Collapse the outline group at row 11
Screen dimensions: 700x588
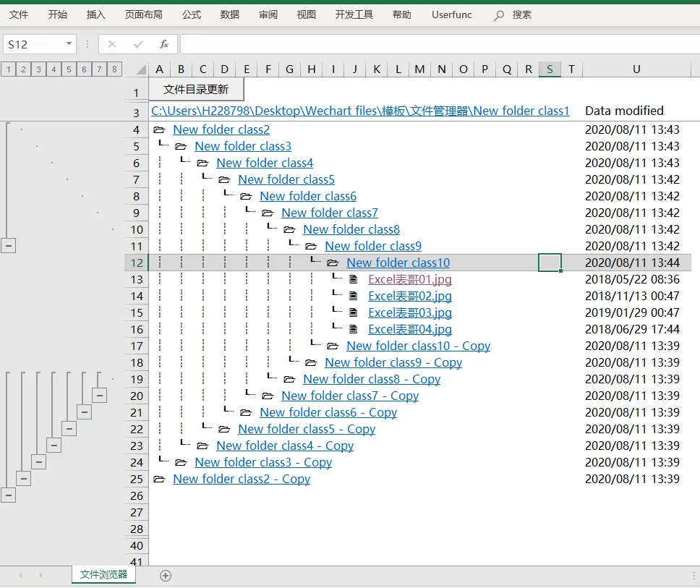9,246
